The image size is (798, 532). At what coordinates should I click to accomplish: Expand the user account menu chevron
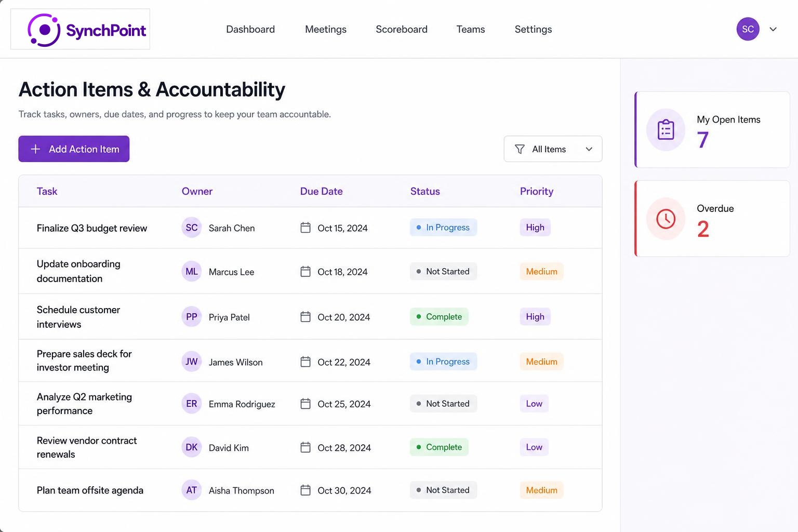[x=773, y=29]
